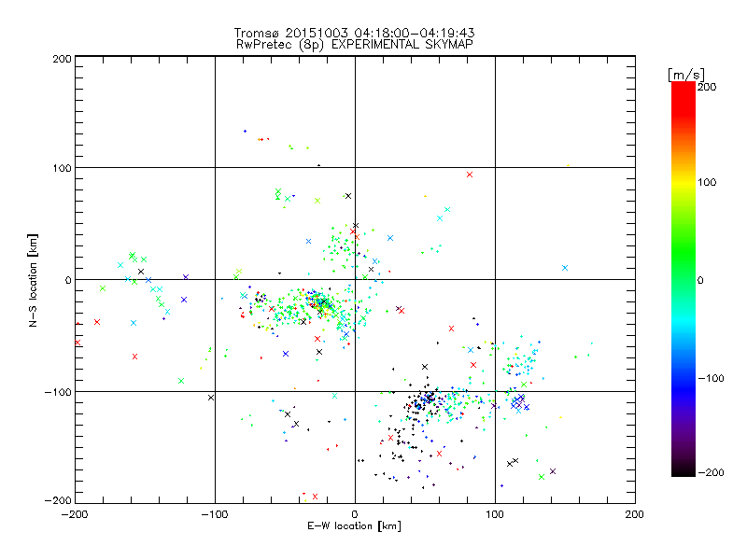This screenshot has width=747, height=560.
Task: Click the E-W axis tick label "100"
Action: (495, 514)
